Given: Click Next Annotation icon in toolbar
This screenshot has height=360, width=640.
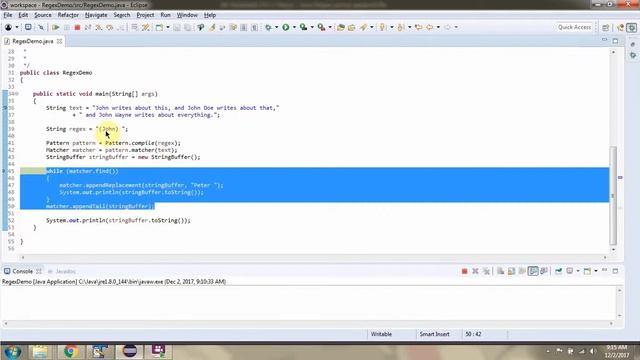Looking at the screenshot, I should coord(382,27).
